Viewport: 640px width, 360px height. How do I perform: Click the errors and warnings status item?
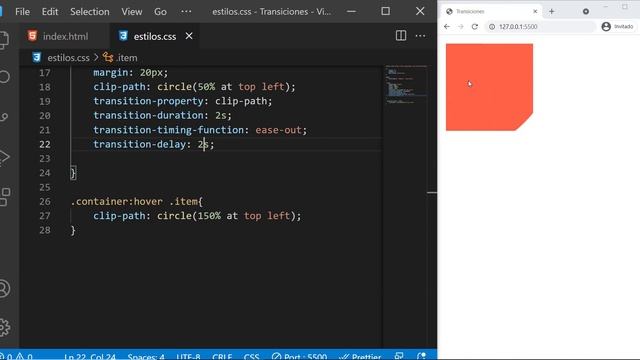click(x=17, y=356)
